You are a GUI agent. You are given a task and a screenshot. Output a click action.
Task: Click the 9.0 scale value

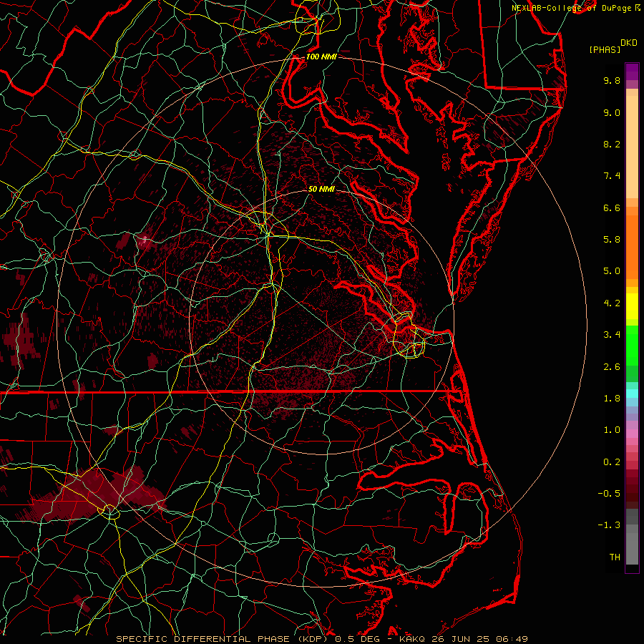pos(612,112)
